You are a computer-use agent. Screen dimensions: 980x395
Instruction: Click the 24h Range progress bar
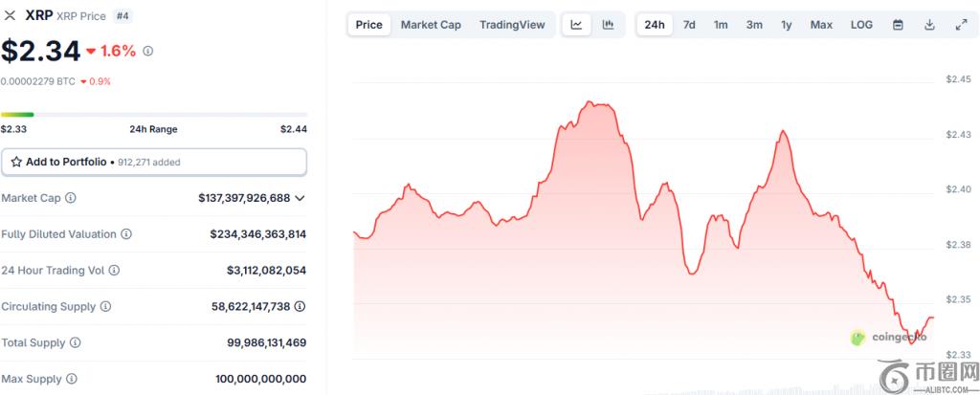click(x=153, y=115)
